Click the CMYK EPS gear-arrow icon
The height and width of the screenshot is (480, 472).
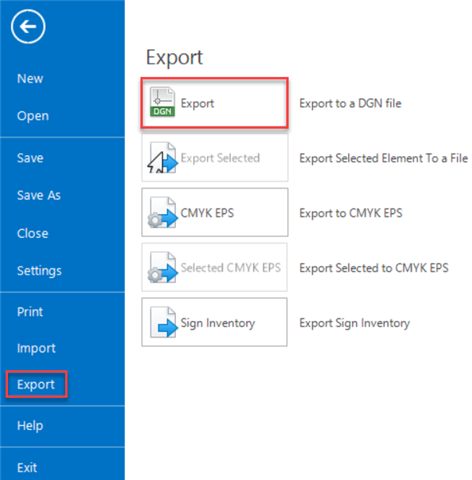click(x=163, y=213)
